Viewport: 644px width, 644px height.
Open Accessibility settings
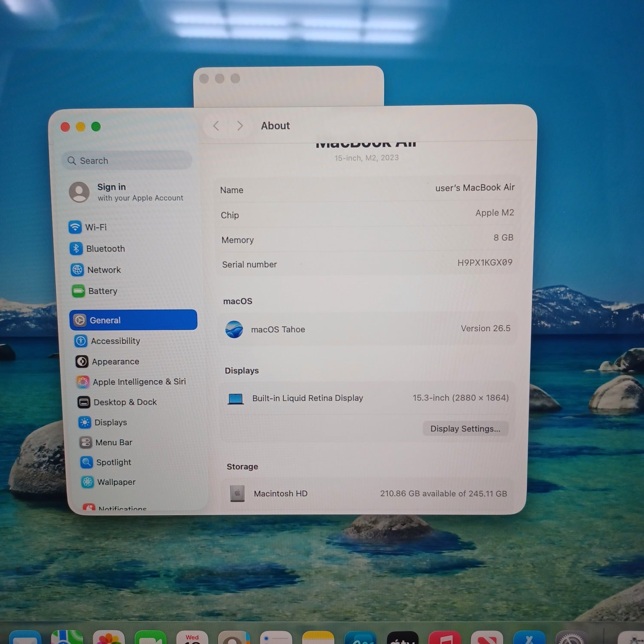pyautogui.click(x=107, y=341)
